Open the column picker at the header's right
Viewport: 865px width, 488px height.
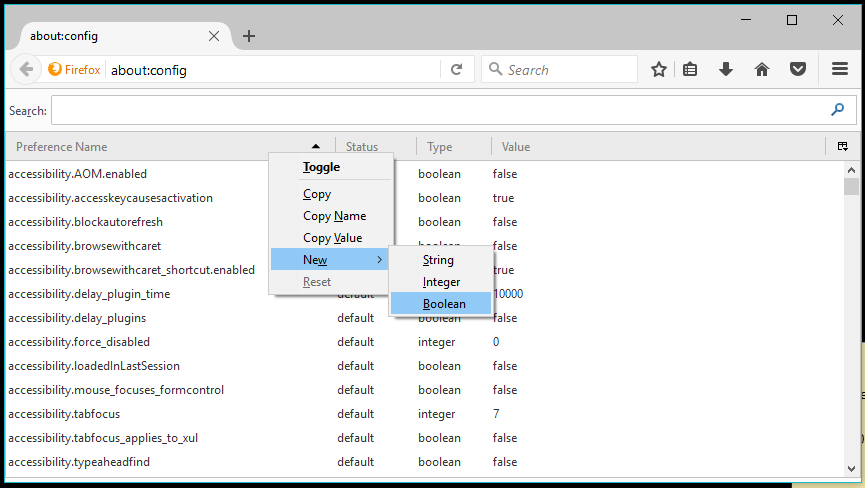pyautogui.click(x=842, y=147)
